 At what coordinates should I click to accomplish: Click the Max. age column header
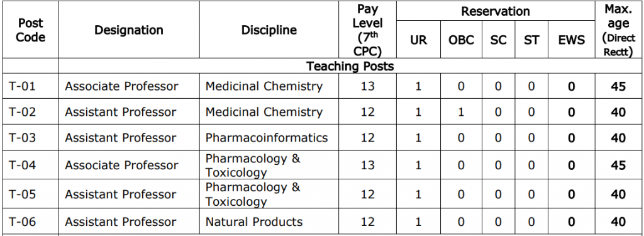click(619, 30)
